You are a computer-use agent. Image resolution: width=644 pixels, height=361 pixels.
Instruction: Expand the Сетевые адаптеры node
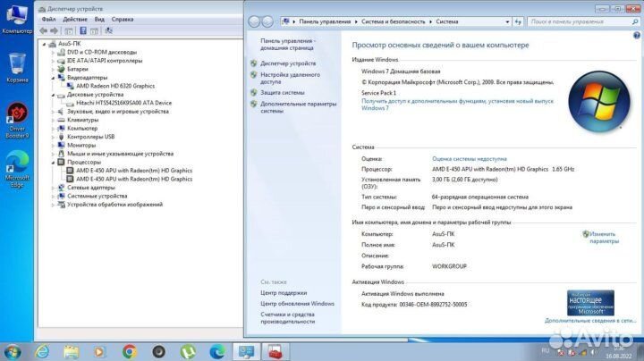point(53,188)
